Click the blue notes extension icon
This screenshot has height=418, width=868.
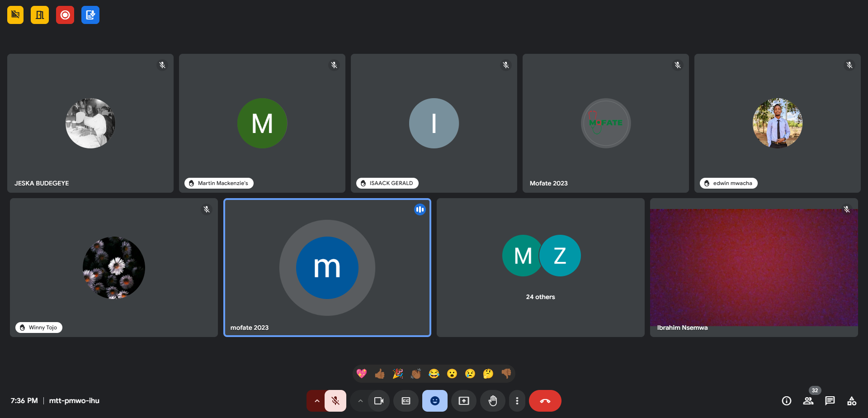click(90, 15)
